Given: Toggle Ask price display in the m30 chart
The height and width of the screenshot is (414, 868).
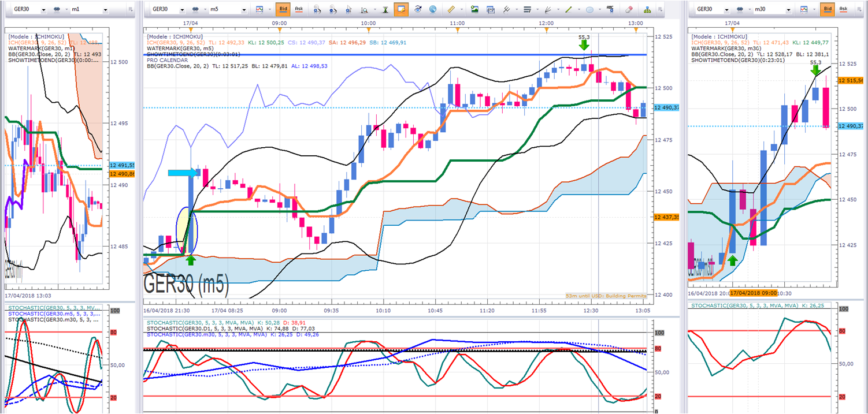Looking at the screenshot, I should point(843,9).
